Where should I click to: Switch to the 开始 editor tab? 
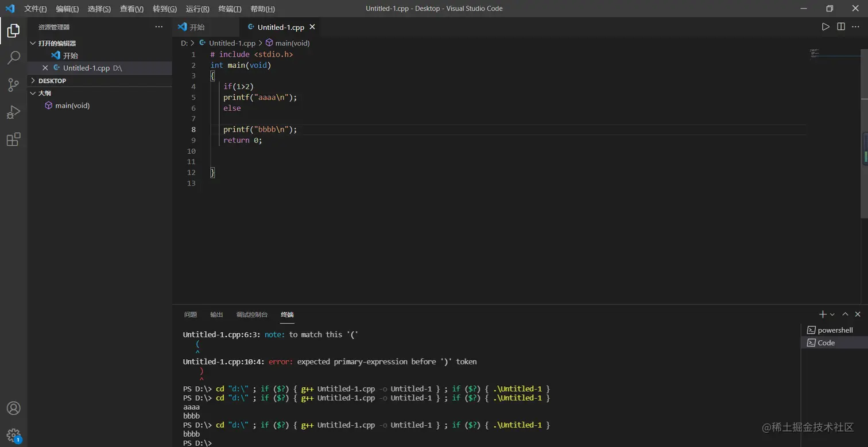tap(197, 27)
